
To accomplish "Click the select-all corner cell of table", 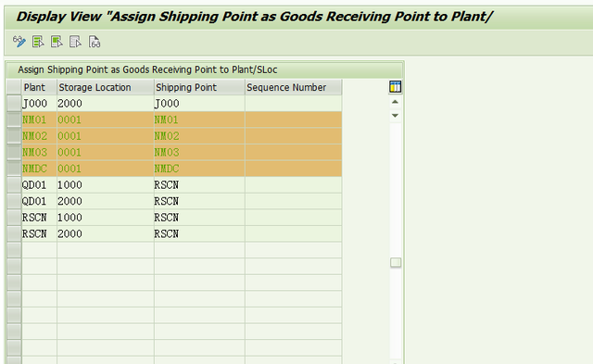I will click(x=14, y=87).
